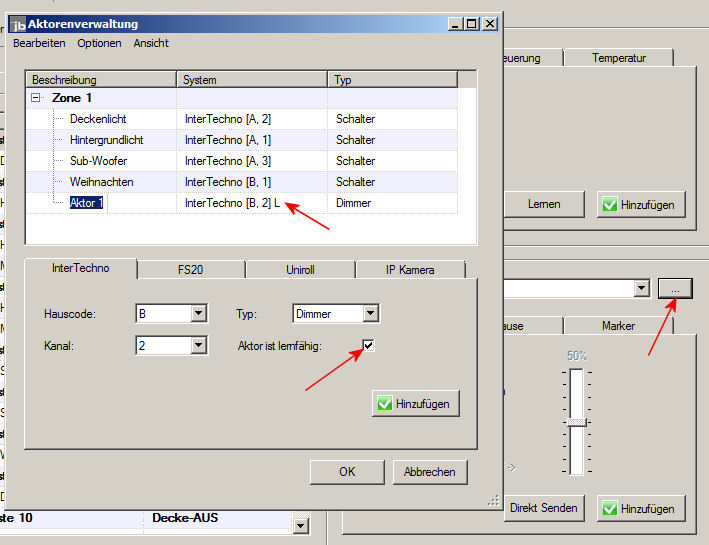Click the Abbrechen button
Viewport: 709px width, 545px height.
(430, 472)
